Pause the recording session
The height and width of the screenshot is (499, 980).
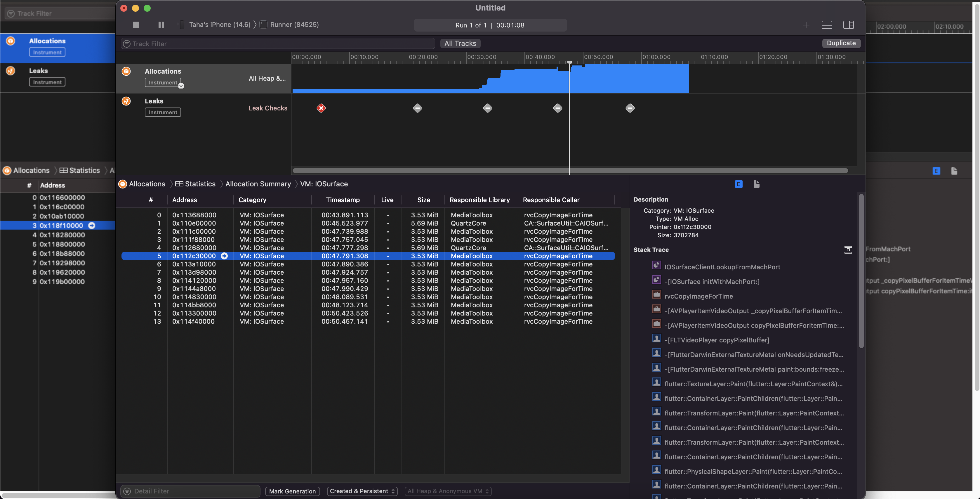[x=161, y=25]
